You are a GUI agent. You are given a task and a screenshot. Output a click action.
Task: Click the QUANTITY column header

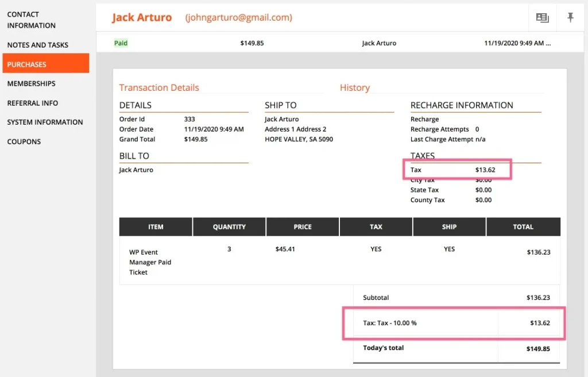(x=229, y=227)
